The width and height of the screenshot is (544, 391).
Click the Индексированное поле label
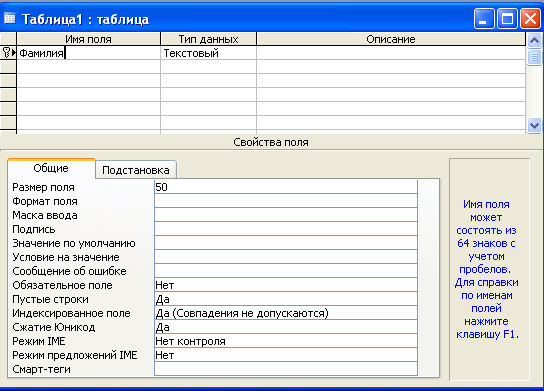coord(71,313)
